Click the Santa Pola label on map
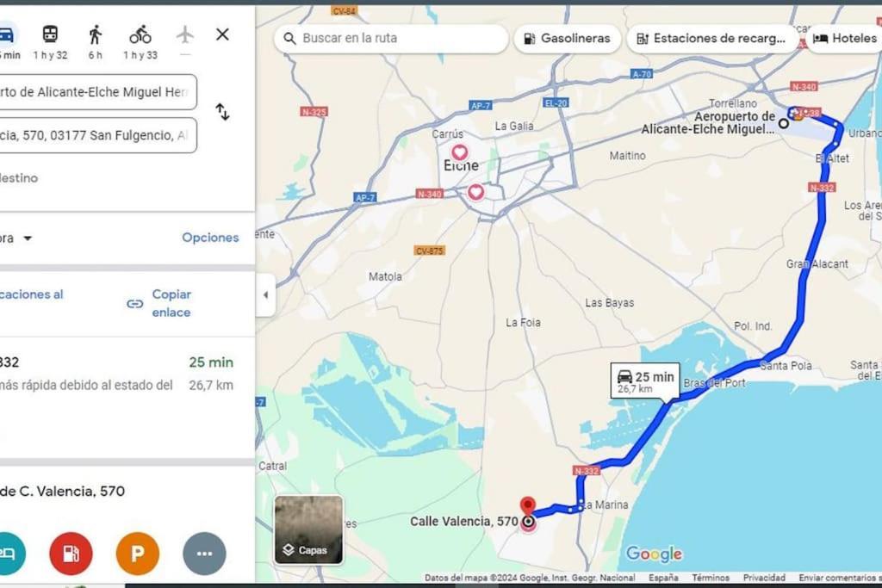Screen dimensions: 882x588 (x=786, y=365)
